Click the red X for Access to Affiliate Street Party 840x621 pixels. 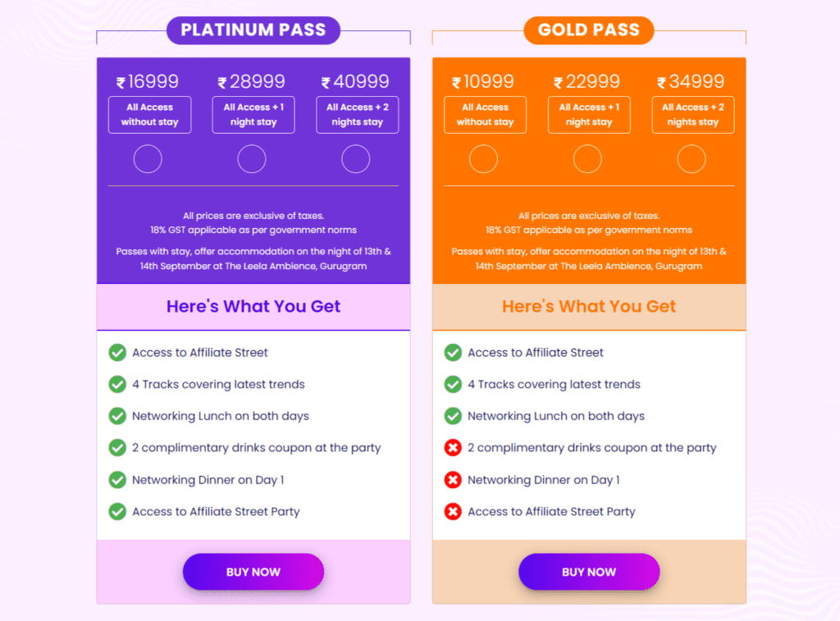(453, 511)
